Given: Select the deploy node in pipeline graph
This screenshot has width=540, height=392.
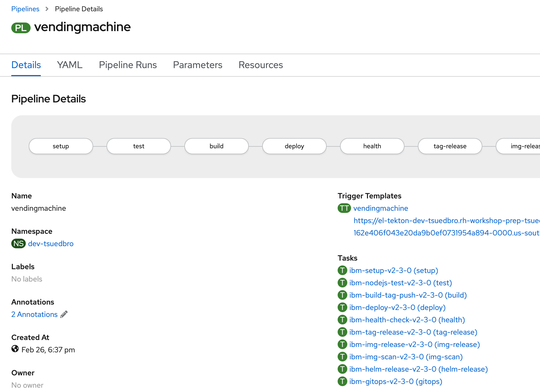Looking at the screenshot, I should pyautogui.click(x=294, y=146).
